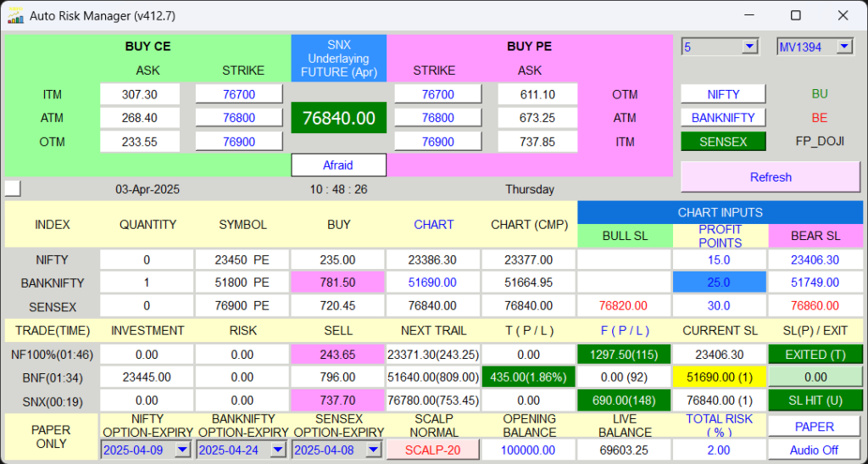868x464 pixels.
Task: Click BANKNIFTY bear SL field 51749.00
Action: (815, 283)
